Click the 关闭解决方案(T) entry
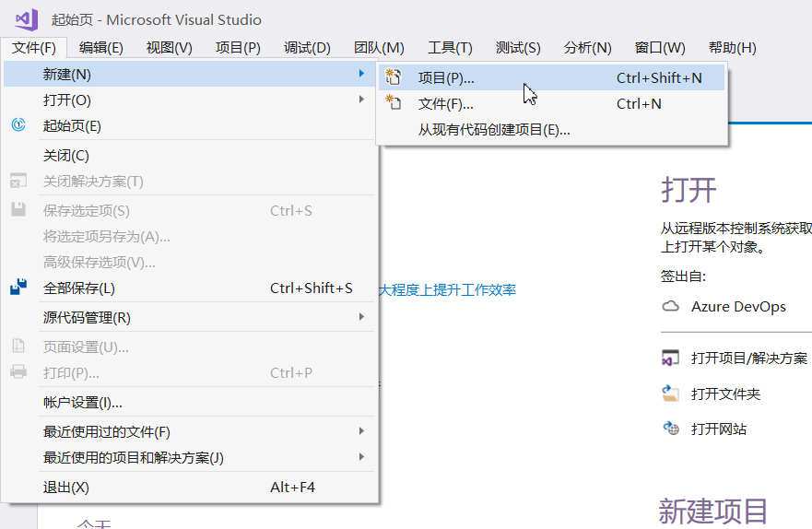This screenshot has width=812, height=529. tap(190, 182)
